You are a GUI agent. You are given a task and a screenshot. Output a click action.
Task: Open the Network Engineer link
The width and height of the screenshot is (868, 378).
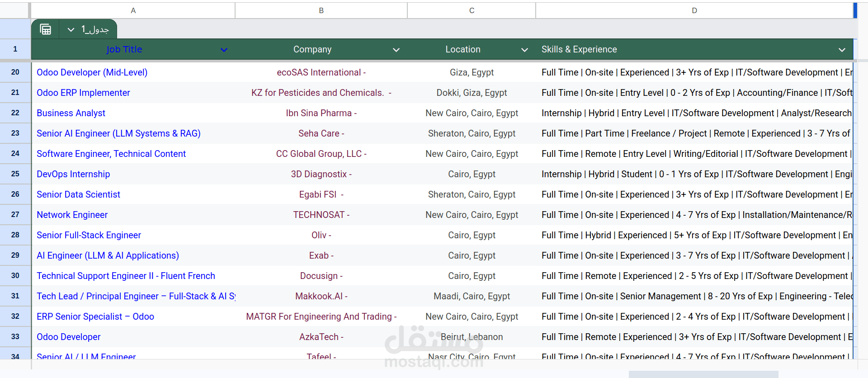pos(72,215)
